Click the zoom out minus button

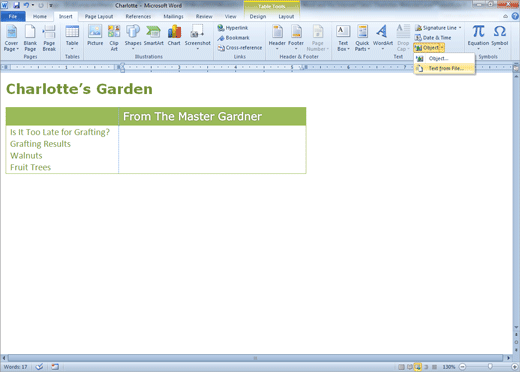(462, 367)
